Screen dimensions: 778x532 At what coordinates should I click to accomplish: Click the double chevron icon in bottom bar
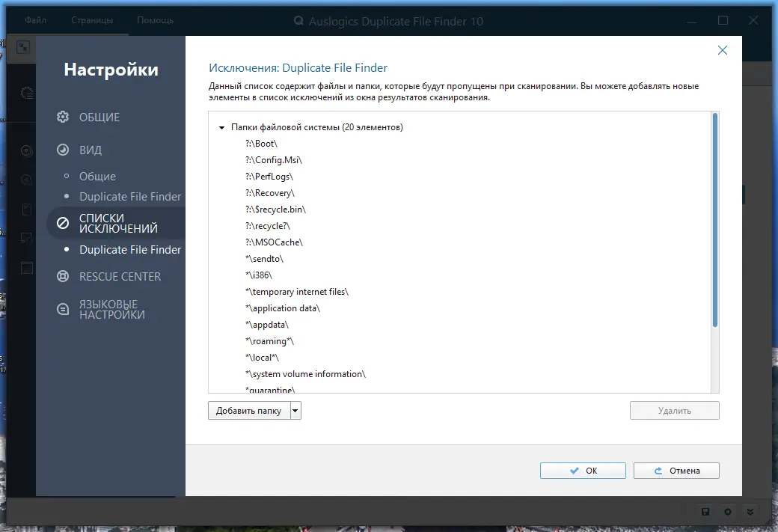[x=750, y=512]
